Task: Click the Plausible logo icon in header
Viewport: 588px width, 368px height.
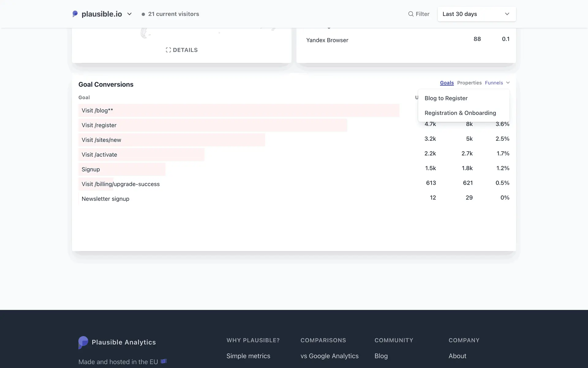Action: (x=75, y=14)
